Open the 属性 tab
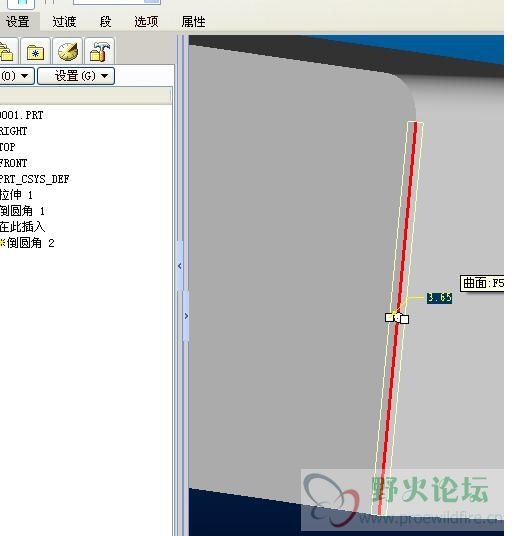Screen dimensions: 512x536 click(x=193, y=22)
